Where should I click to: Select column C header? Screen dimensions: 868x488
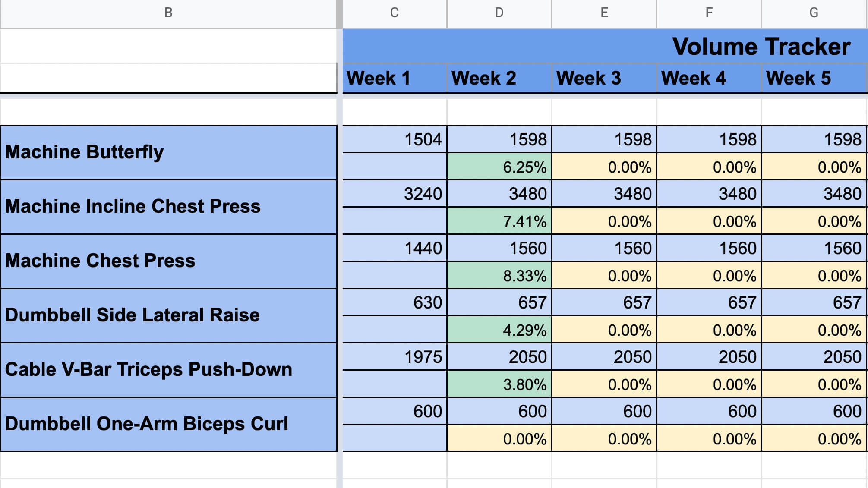[x=395, y=13]
